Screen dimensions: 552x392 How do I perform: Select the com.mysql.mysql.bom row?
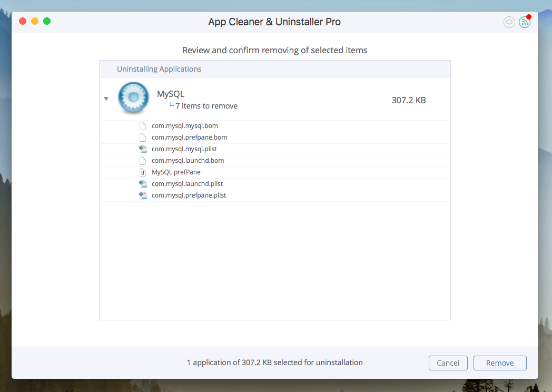(274, 126)
